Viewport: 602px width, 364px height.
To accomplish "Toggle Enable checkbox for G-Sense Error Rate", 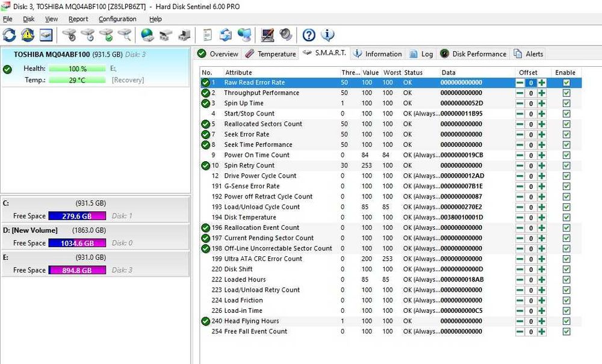I will click(x=566, y=186).
